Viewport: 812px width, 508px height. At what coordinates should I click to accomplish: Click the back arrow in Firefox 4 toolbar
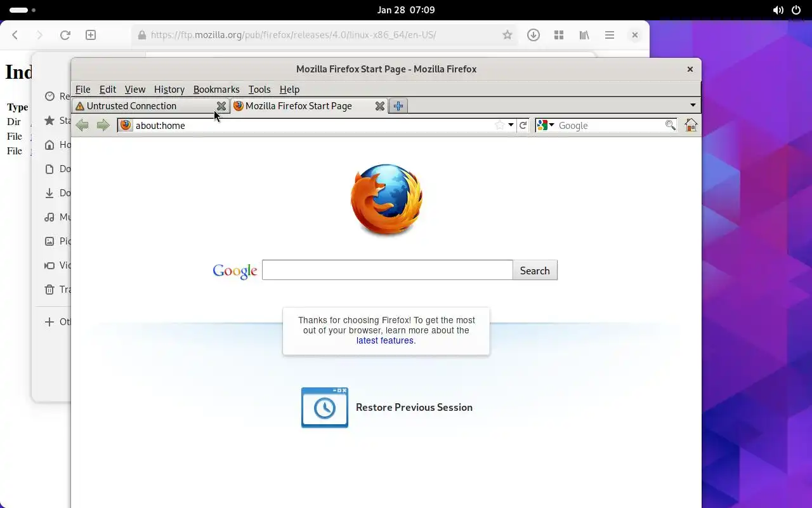82,125
